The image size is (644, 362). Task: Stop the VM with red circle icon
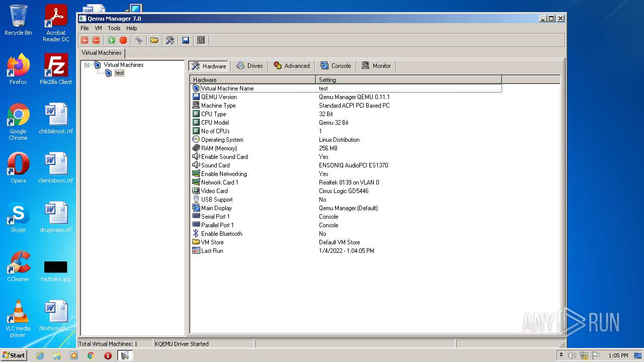123,40
